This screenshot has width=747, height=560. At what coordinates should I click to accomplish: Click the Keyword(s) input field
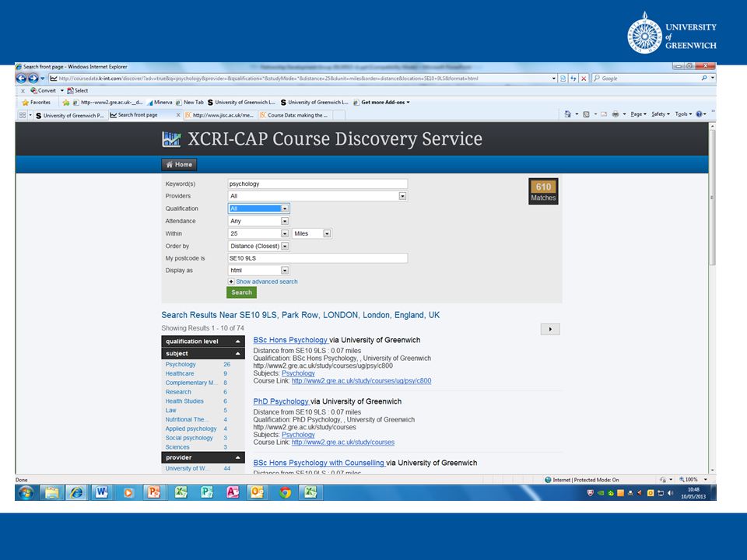(317, 184)
